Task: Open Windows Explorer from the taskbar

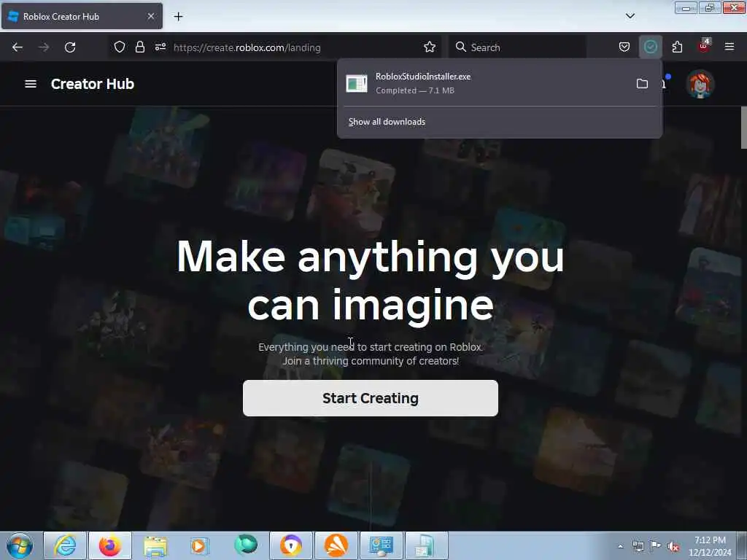Action: 155,545
